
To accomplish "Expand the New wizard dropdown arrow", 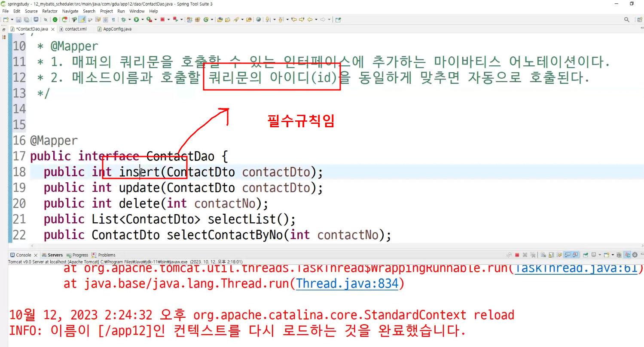I will pyautogui.click(x=12, y=19).
